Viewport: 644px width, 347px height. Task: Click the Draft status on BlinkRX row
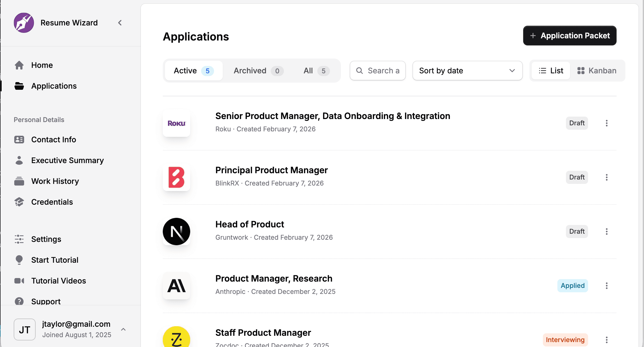(x=577, y=177)
